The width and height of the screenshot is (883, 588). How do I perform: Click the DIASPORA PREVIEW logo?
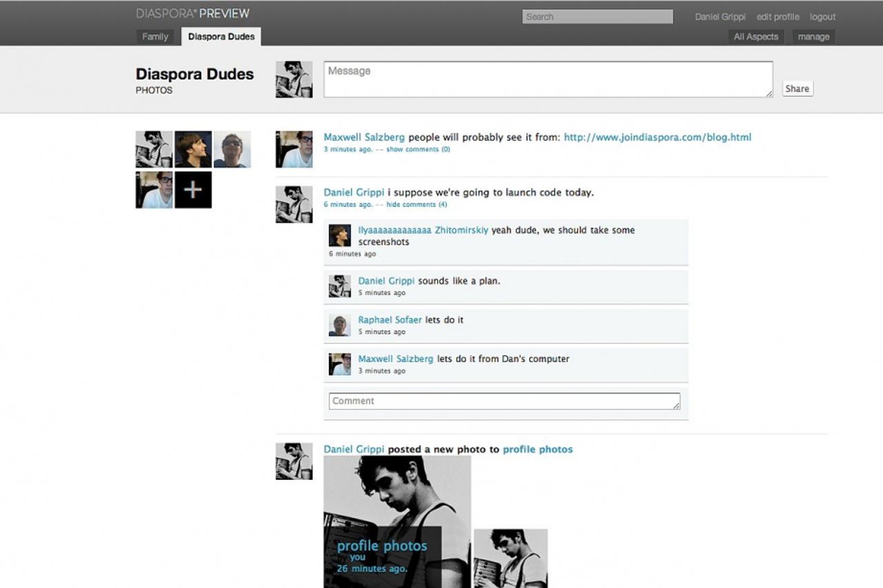click(192, 14)
